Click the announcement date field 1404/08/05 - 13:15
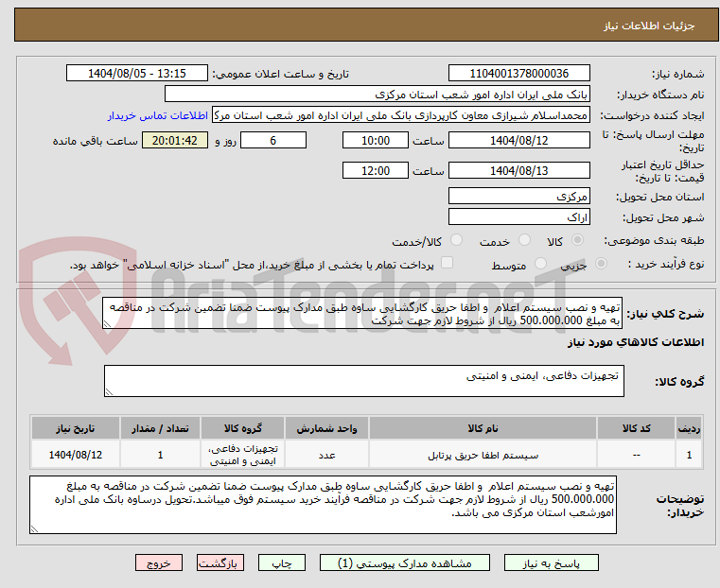 (x=137, y=74)
